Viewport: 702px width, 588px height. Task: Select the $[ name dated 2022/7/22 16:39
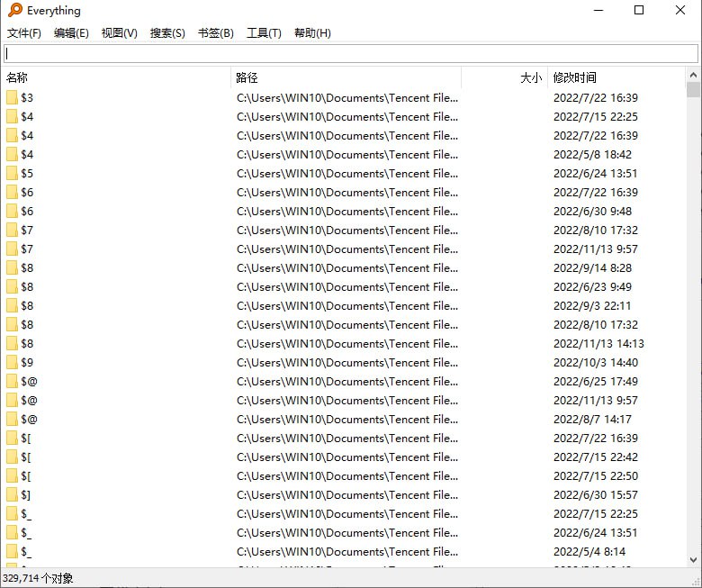(26, 438)
